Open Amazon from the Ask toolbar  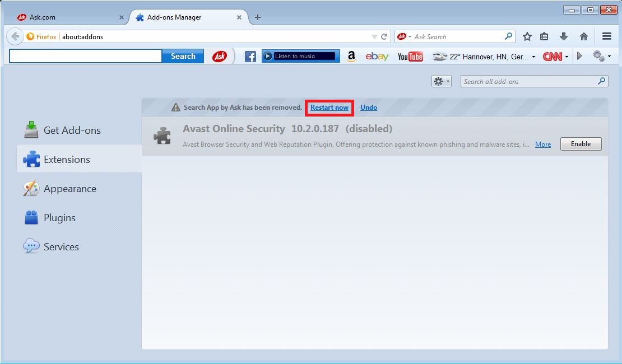pos(351,55)
